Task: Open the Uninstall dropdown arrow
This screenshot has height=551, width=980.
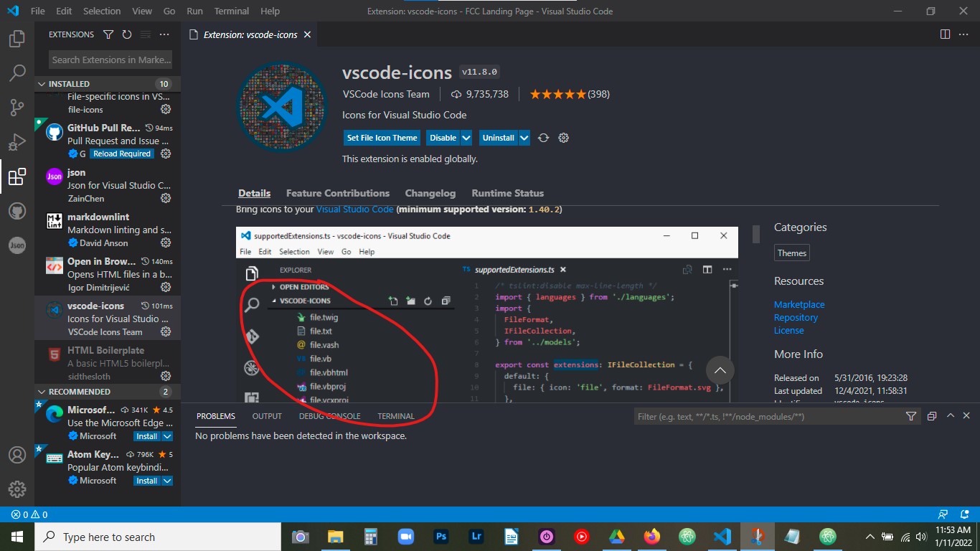Action: click(524, 137)
